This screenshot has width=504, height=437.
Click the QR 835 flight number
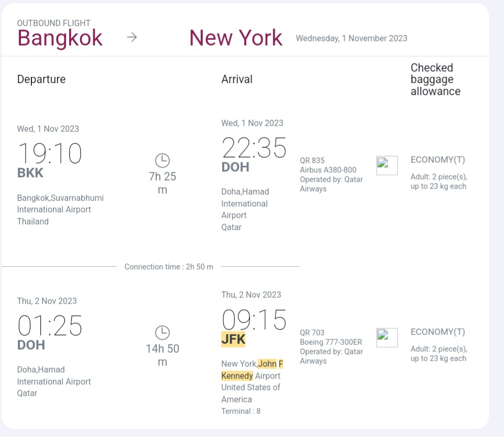click(312, 161)
